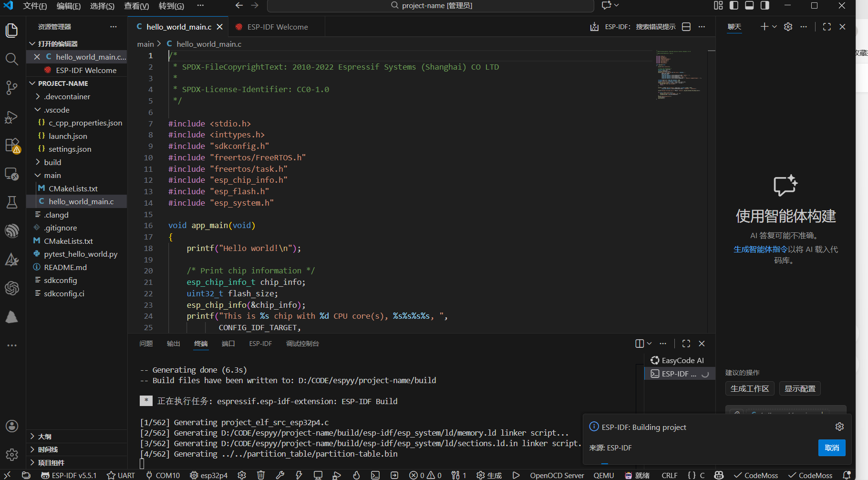This screenshot has height=480, width=868.
Task: Switch to the Problems panel tab
Action: pyautogui.click(x=146, y=344)
